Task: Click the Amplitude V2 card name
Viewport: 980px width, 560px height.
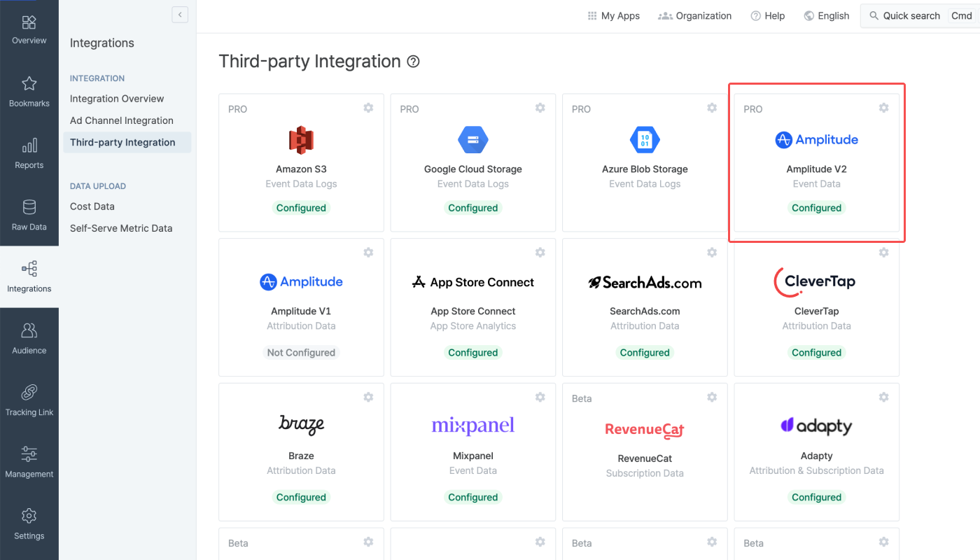Action: click(x=817, y=169)
